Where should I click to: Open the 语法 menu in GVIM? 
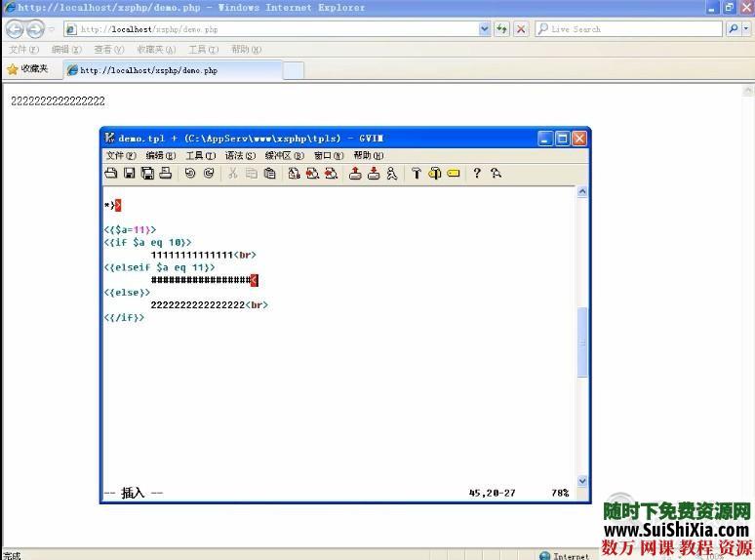click(240, 155)
